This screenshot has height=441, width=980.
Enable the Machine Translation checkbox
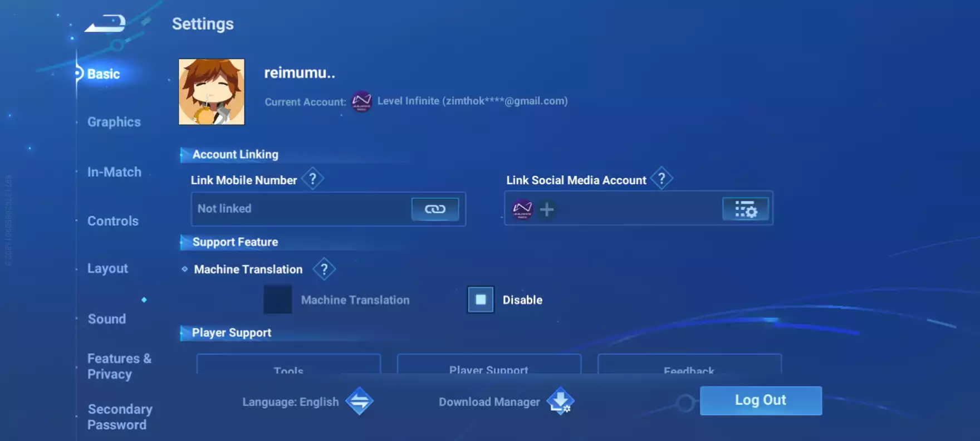click(277, 300)
